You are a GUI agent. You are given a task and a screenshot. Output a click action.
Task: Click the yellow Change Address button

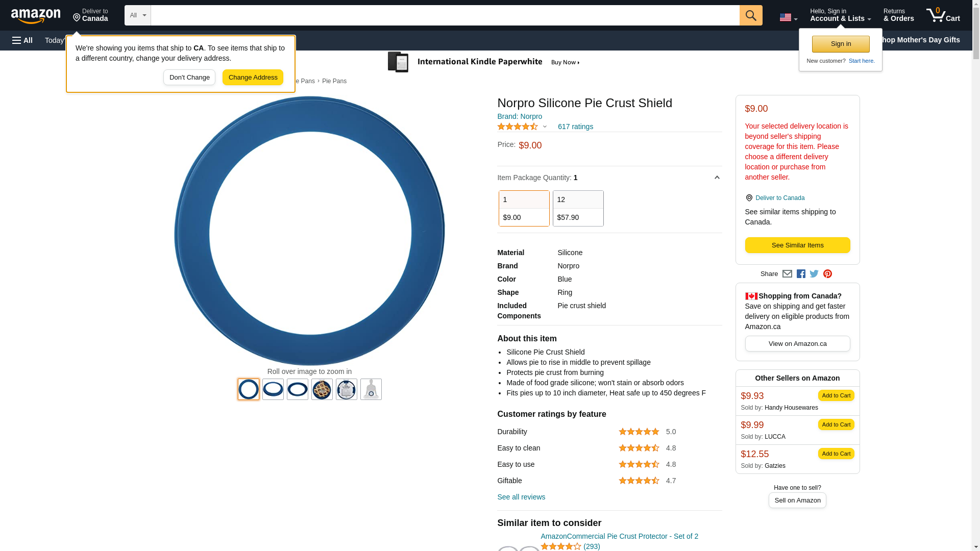[253, 78]
